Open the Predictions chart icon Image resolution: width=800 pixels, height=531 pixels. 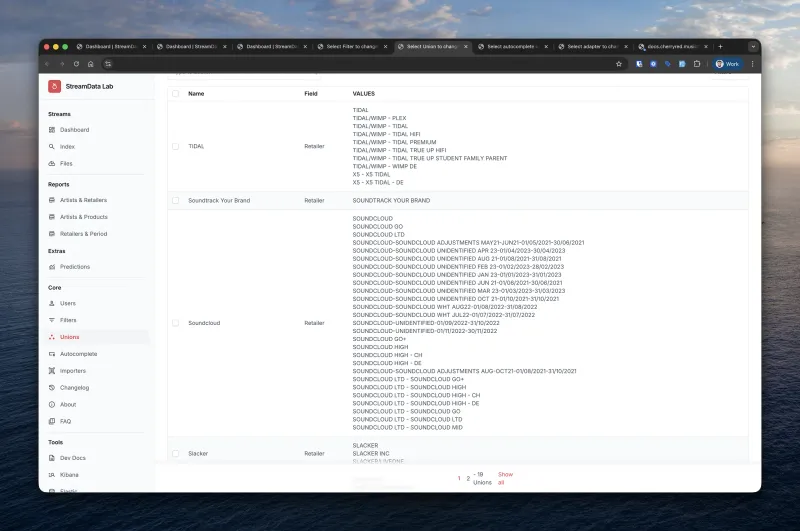52,267
